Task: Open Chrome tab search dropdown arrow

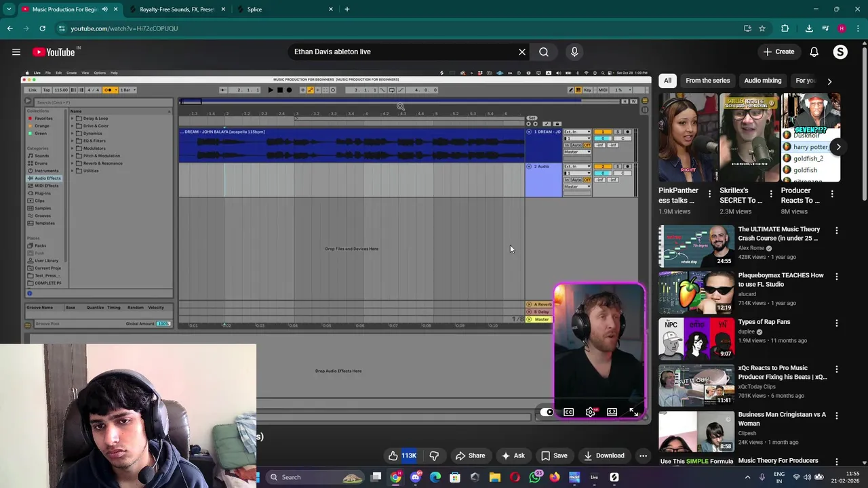Action: click(x=9, y=9)
